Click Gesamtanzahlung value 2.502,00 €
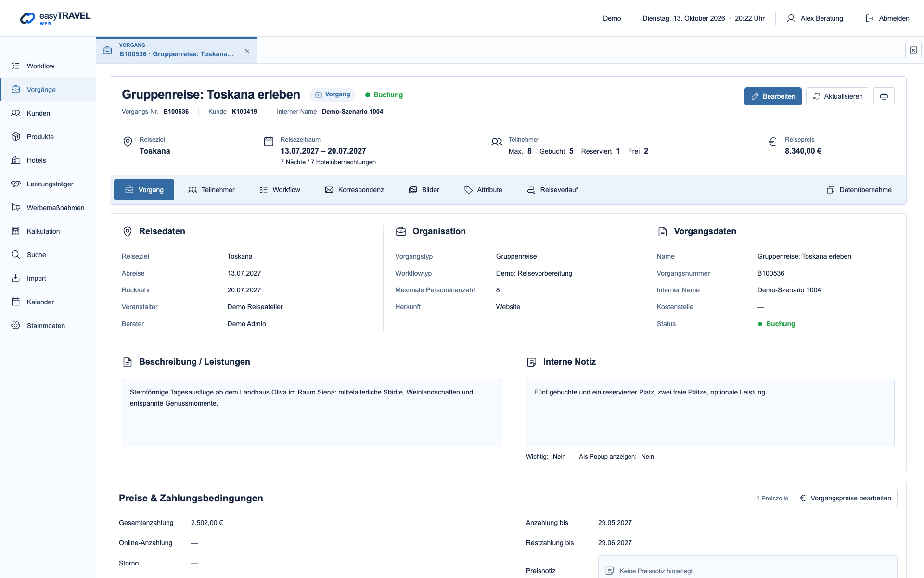Viewport: 924px width, 578px height. (x=207, y=523)
